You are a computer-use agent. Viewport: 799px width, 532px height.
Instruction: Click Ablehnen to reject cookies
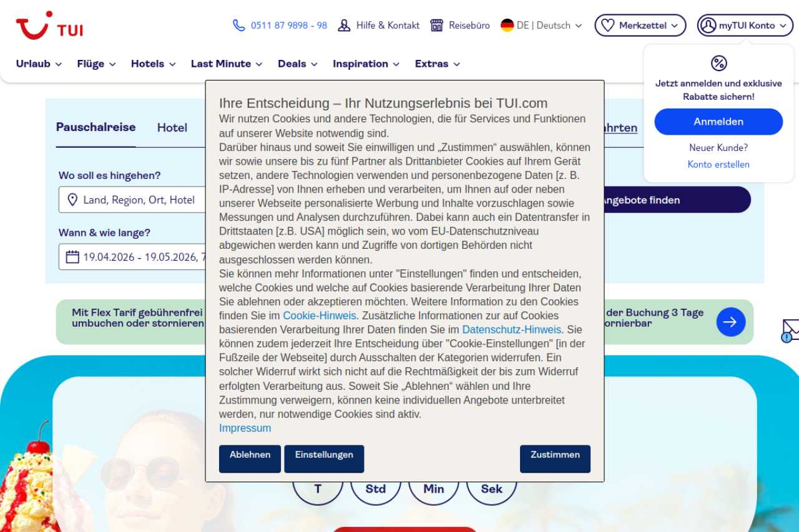[250, 458]
